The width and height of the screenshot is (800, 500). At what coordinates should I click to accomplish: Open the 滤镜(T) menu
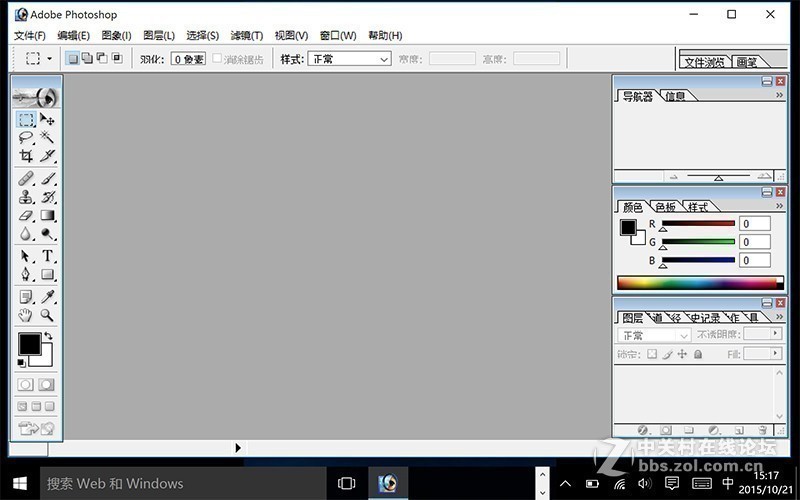pos(247,36)
